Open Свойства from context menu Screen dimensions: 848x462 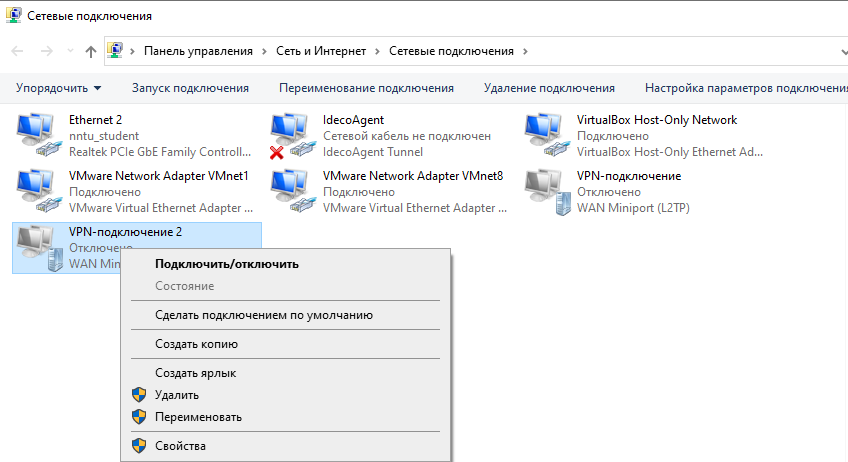point(285,446)
